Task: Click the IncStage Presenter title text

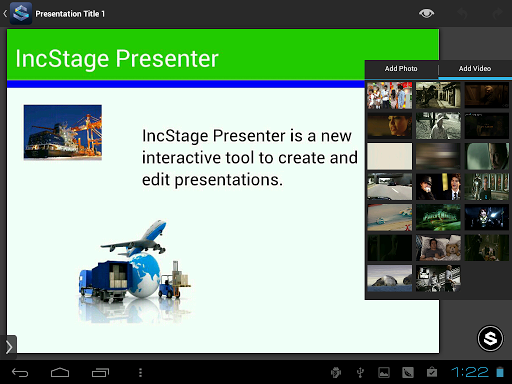Action: [x=117, y=59]
